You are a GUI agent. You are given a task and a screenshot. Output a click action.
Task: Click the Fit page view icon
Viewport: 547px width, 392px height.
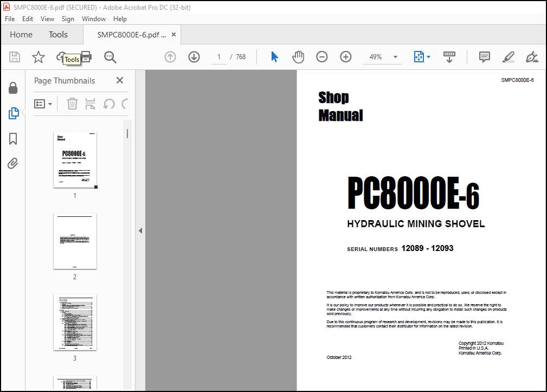click(x=419, y=57)
